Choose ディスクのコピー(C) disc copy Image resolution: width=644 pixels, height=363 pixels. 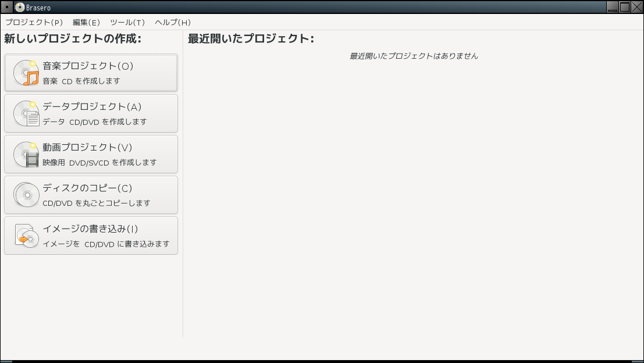tap(91, 195)
